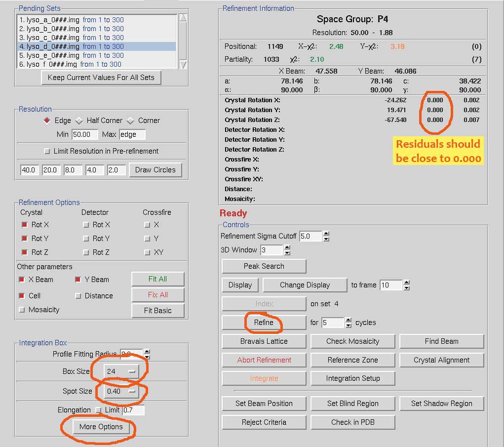
Task: Increase the Refinement Sigma Cutoff value
Action: tap(326, 234)
